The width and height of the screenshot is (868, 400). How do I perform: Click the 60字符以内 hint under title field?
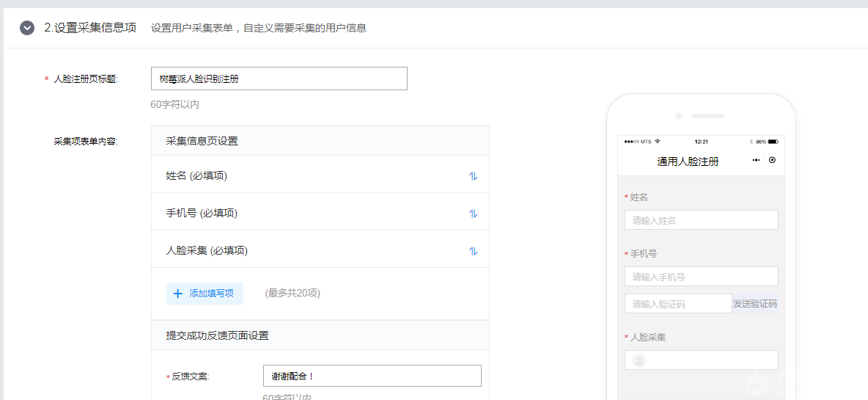(x=175, y=104)
